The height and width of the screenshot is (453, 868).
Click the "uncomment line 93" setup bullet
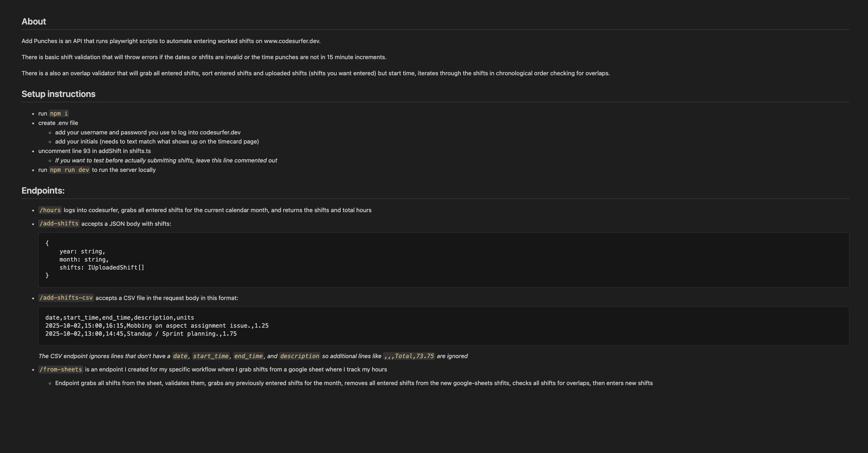click(x=95, y=151)
